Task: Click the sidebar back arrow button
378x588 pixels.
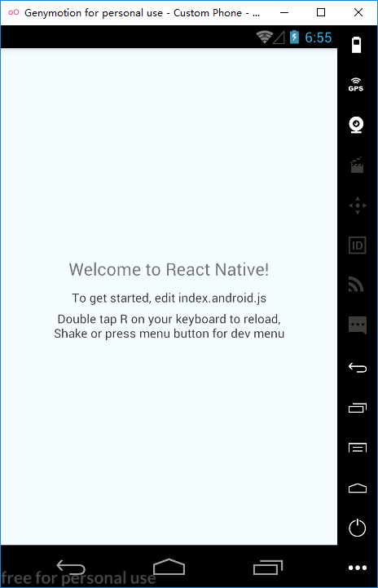Action: tap(358, 368)
